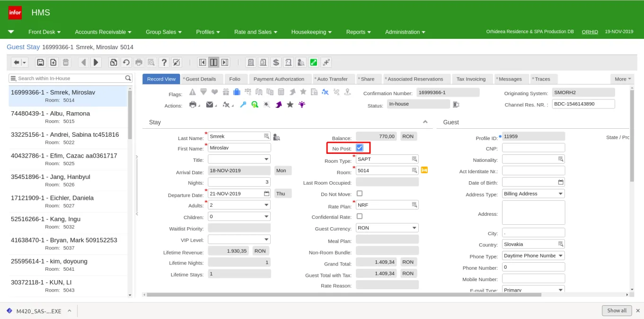The height and width of the screenshot is (319, 644).
Task: Expand the More tabs dropdown
Action: pos(622,79)
